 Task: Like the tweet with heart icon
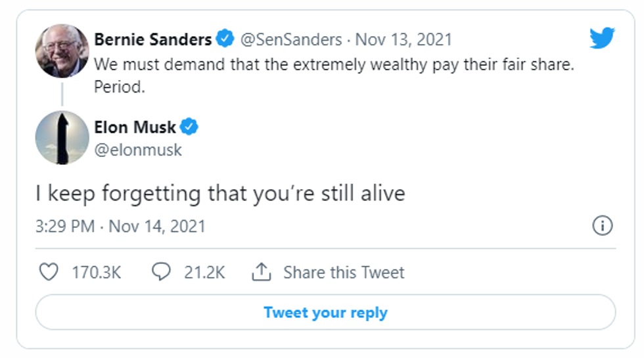[49, 272]
